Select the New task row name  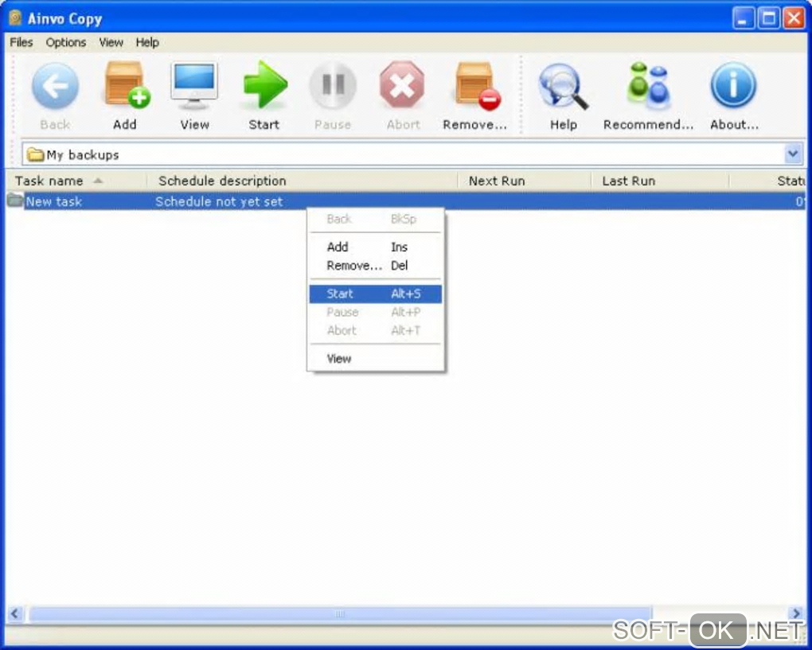pos(54,201)
